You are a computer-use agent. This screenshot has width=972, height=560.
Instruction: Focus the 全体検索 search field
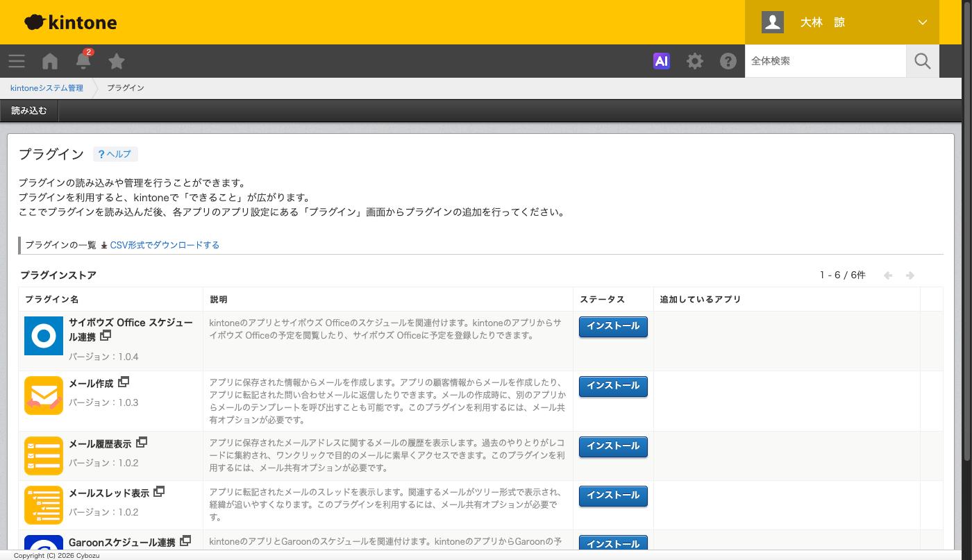(x=826, y=61)
